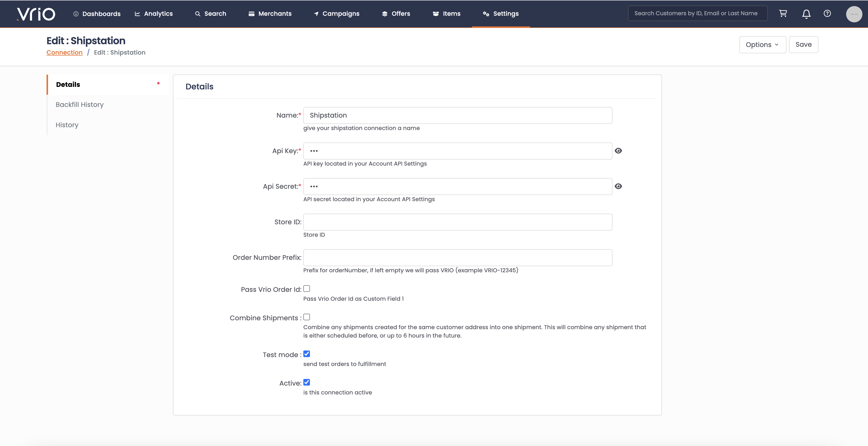Image resolution: width=868 pixels, height=446 pixels.
Task: Click the Vrio logo
Action: (36, 14)
